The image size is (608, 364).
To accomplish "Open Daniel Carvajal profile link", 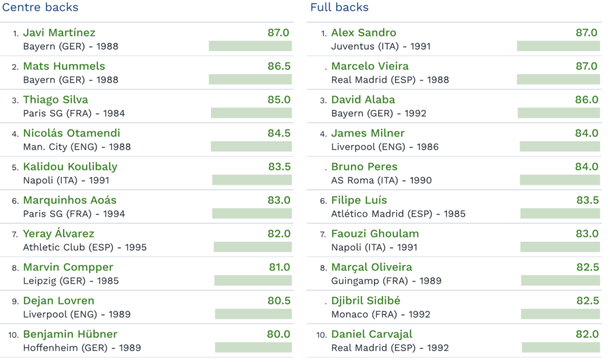I will point(372,334).
